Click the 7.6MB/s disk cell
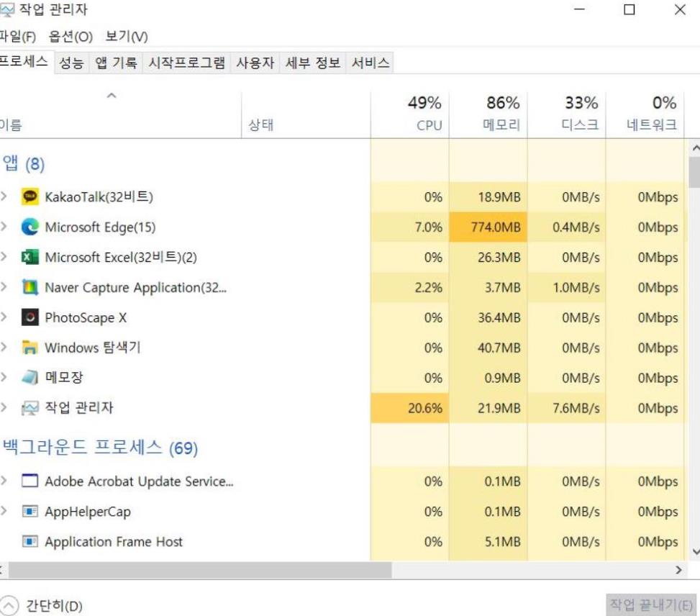700x616 pixels. [566, 408]
